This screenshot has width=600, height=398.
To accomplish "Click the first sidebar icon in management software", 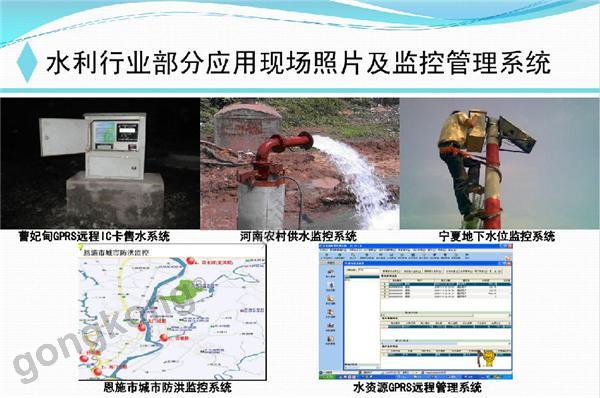I will click(330, 272).
